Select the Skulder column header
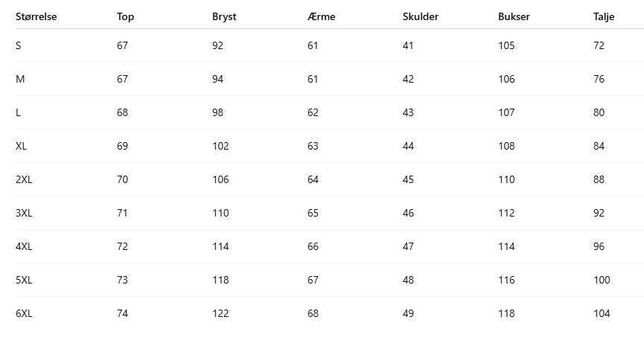Screen dimensions: 644x349 (x=421, y=16)
